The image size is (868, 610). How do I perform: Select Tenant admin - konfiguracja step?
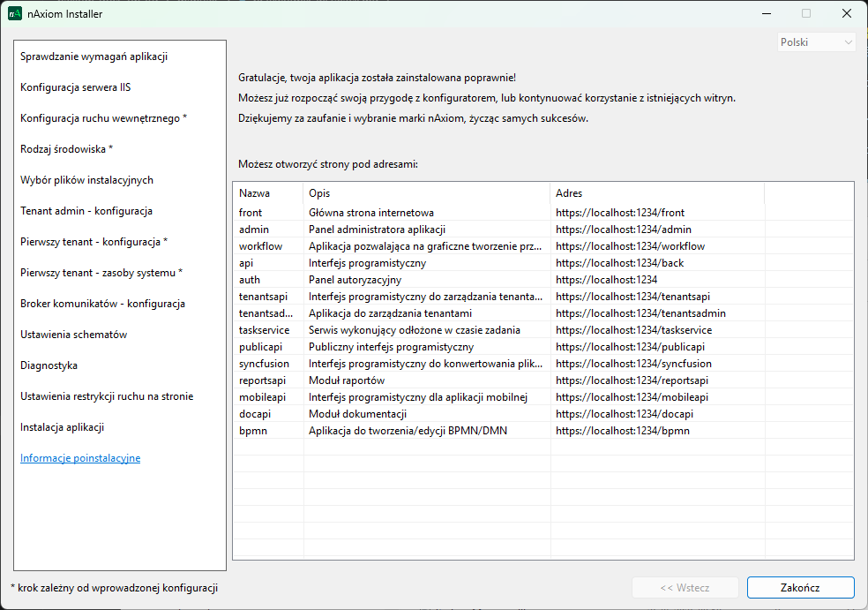click(x=86, y=211)
